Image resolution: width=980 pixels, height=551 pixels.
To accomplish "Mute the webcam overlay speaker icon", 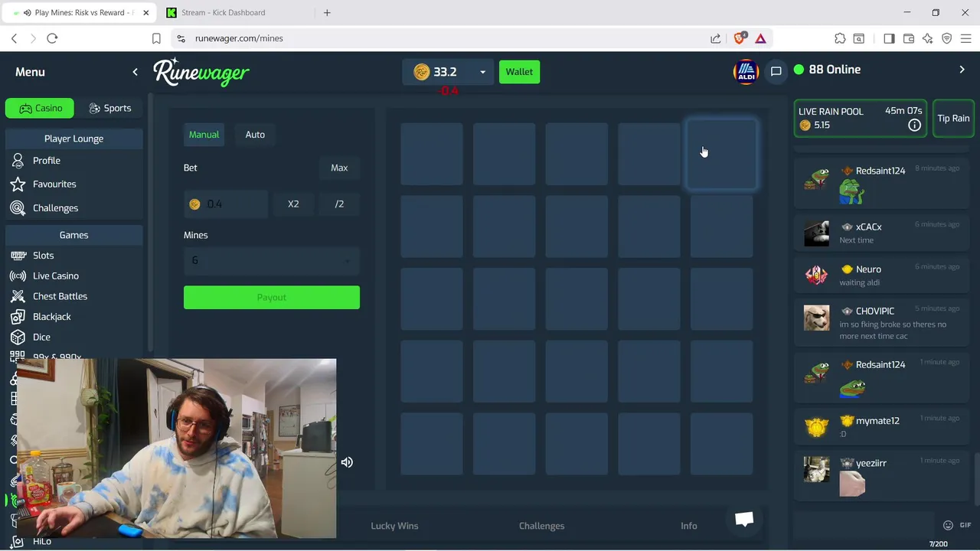I will [x=347, y=462].
